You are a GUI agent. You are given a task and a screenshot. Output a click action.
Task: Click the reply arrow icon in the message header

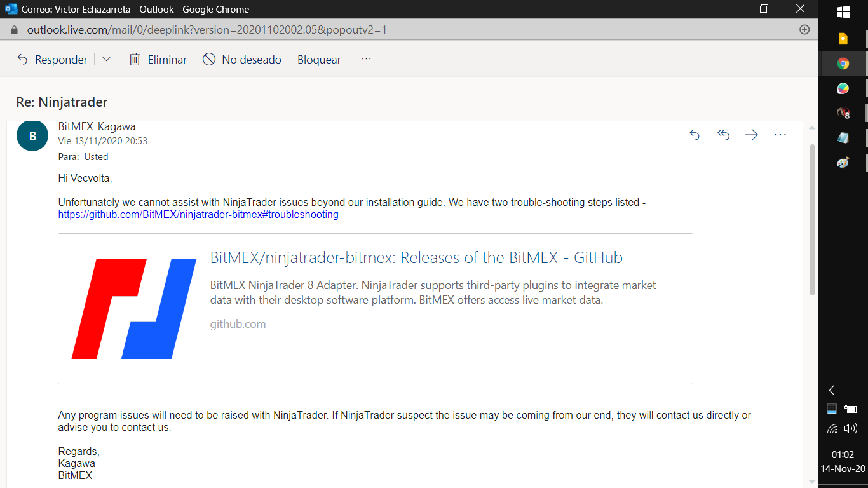(x=695, y=135)
